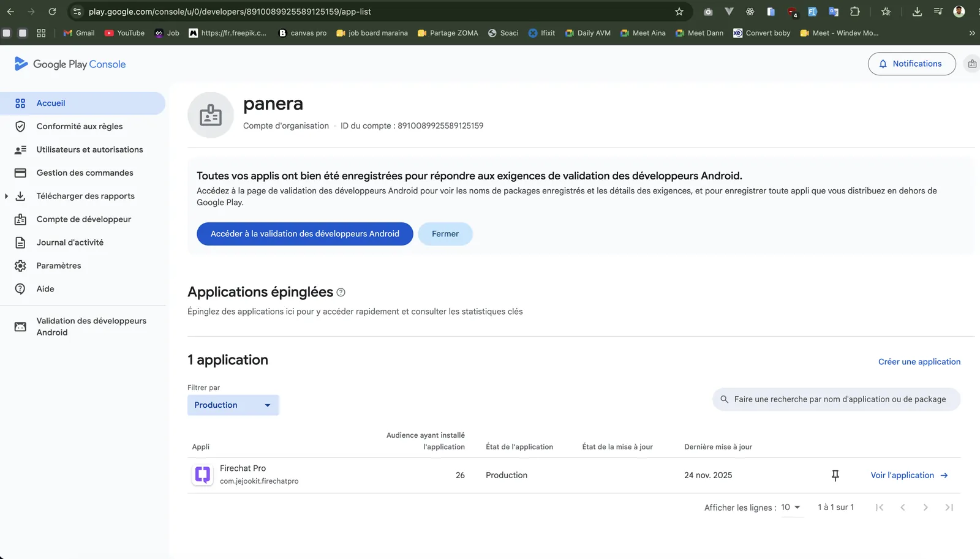The height and width of the screenshot is (559, 980).
Task: Click the address bar URL
Action: point(230,12)
